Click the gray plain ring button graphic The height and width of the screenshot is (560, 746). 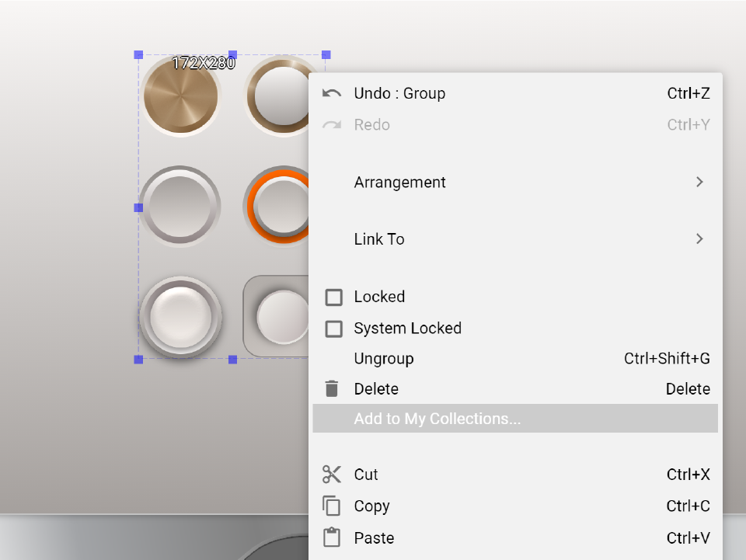[x=180, y=207]
